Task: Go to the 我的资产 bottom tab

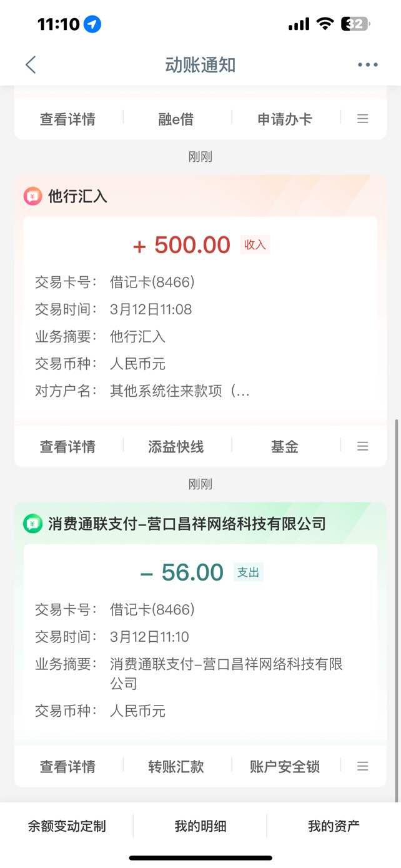Action: tap(334, 826)
